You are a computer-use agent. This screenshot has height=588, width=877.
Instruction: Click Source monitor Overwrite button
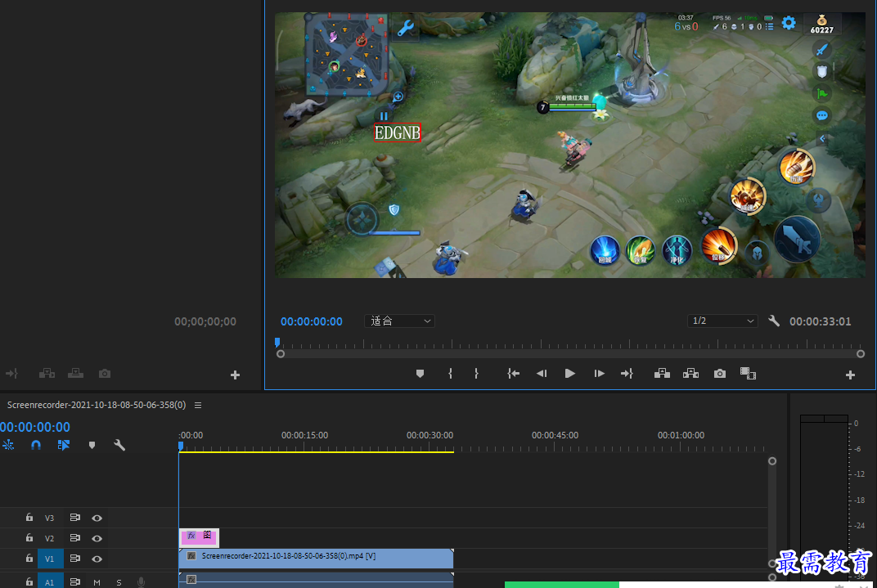click(x=75, y=374)
